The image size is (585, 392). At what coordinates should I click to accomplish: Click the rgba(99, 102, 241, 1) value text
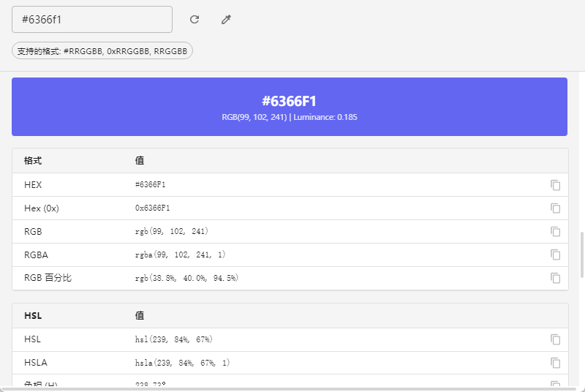[x=181, y=255]
